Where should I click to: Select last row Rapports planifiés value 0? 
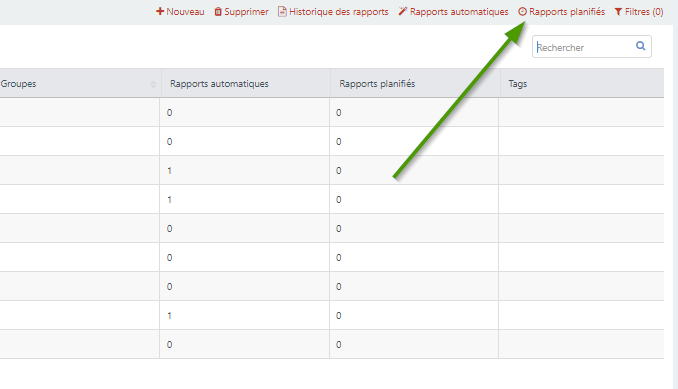(x=339, y=344)
